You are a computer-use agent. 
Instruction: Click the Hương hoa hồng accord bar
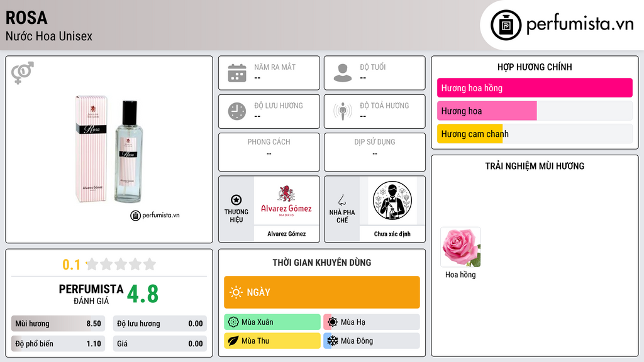(535, 88)
